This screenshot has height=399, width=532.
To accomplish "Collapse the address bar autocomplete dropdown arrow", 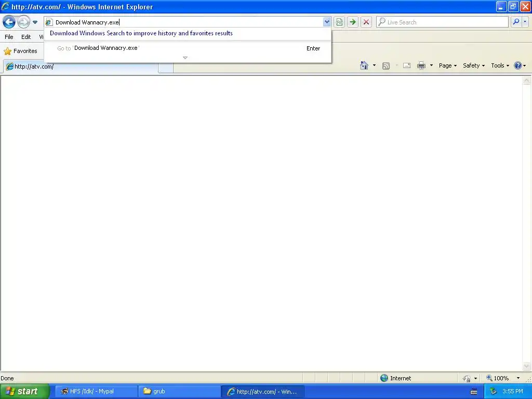I will [327, 22].
